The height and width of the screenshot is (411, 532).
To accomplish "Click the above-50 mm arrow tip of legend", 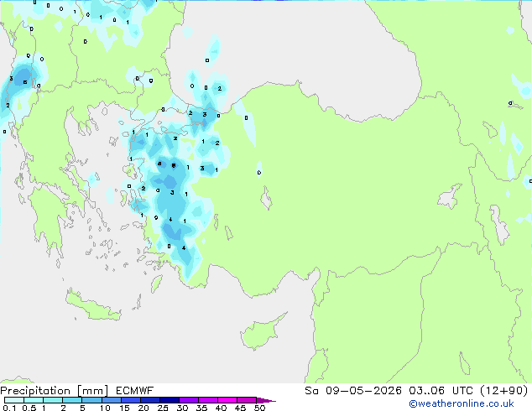I will pos(266,400).
